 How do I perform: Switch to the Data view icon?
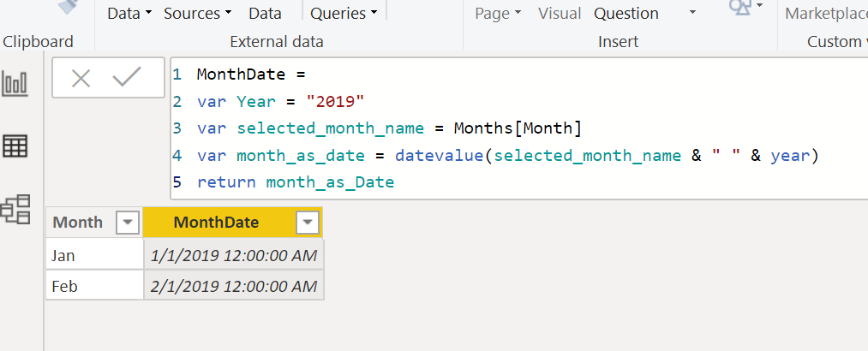(x=15, y=146)
